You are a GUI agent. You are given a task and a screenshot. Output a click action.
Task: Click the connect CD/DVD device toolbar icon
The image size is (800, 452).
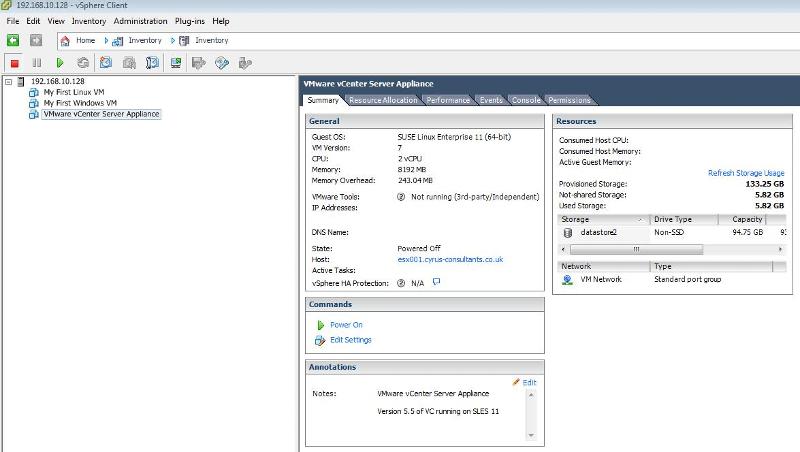point(222,63)
